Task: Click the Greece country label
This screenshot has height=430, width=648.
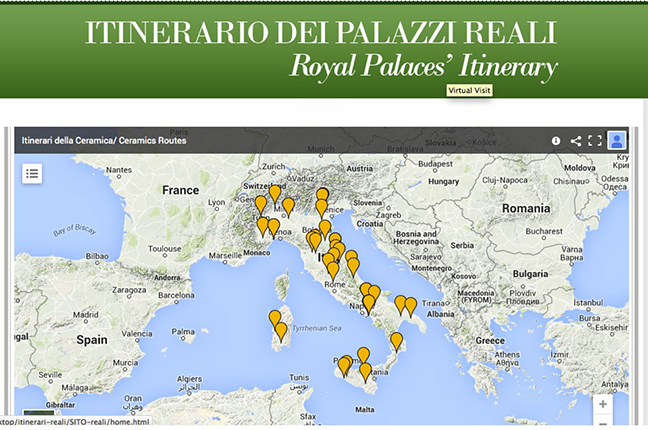Action: click(490, 341)
